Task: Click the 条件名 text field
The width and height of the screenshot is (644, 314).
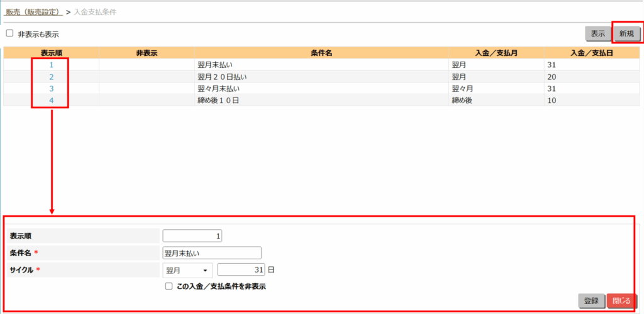Action: pos(211,253)
